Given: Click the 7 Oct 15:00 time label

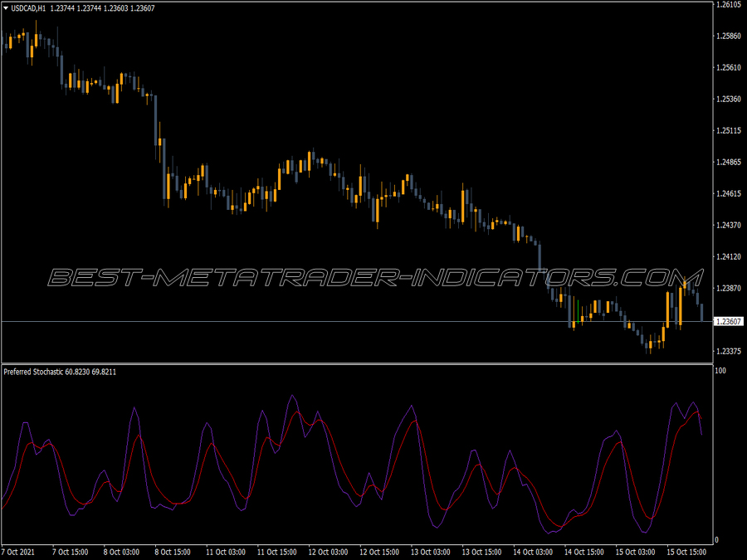Looking at the screenshot, I should (70, 552).
